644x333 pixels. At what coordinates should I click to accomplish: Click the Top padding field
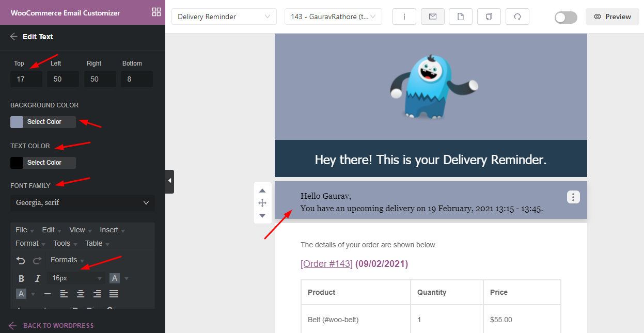(26, 79)
